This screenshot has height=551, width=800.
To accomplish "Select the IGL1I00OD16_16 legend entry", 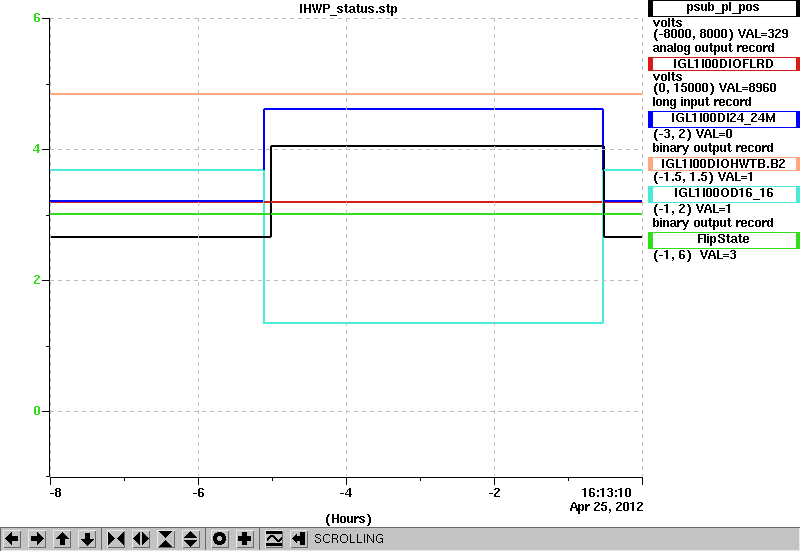I will tap(723, 193).
